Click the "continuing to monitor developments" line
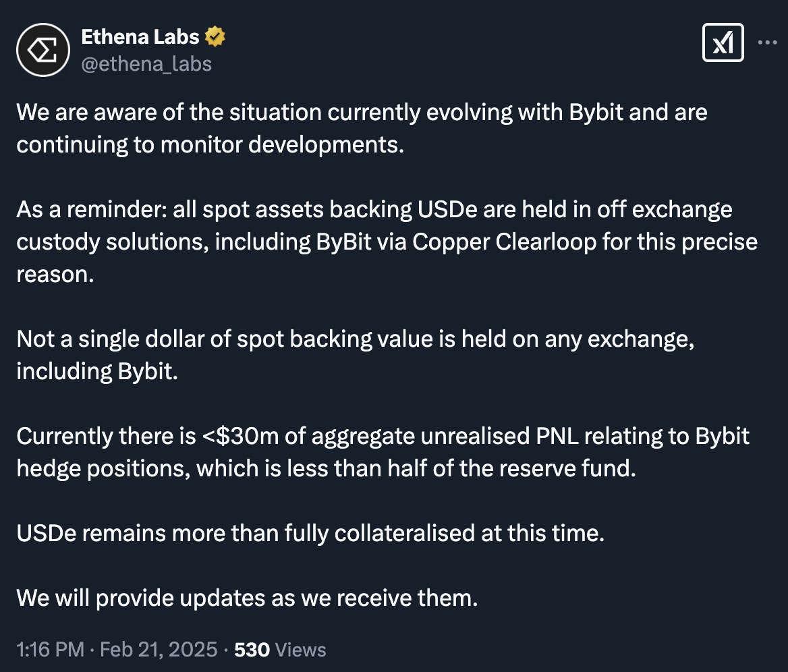The image size is (788, 672). (210, 144)
